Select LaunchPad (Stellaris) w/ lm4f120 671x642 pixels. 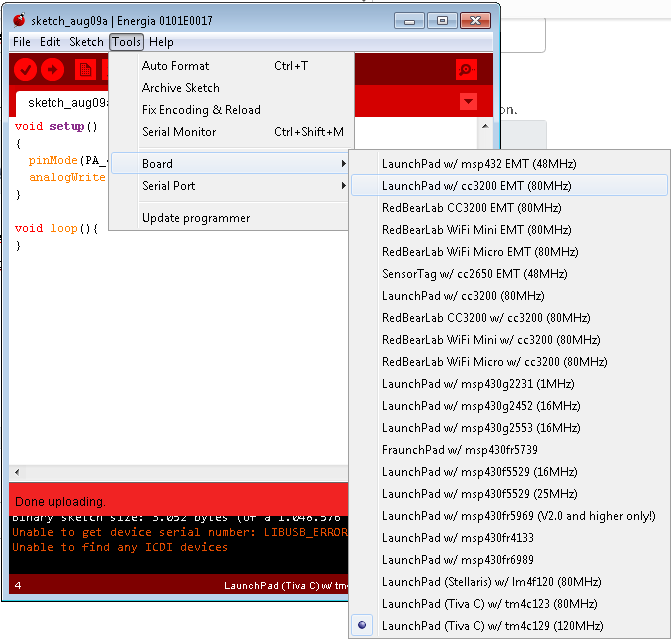(x=509, y=582)
